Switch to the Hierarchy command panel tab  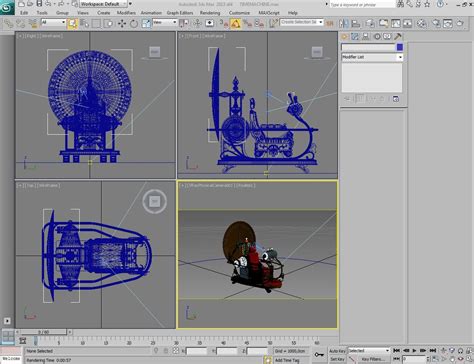(x=366, y=36)
